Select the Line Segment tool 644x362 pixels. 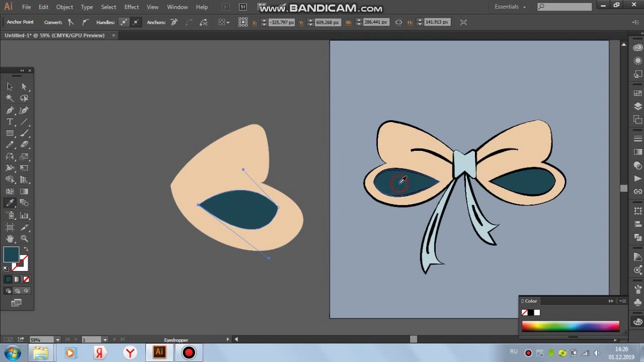[x=24, y=122]
